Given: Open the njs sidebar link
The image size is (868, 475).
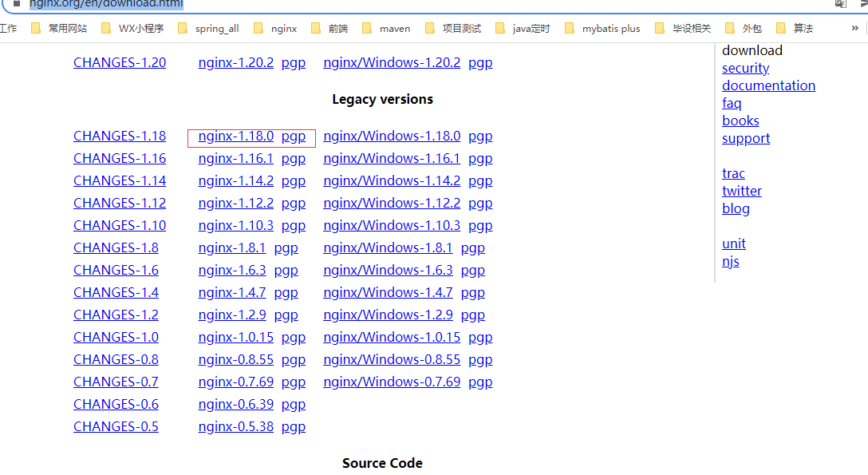Looking at the screenshot, I should [731, 261].
